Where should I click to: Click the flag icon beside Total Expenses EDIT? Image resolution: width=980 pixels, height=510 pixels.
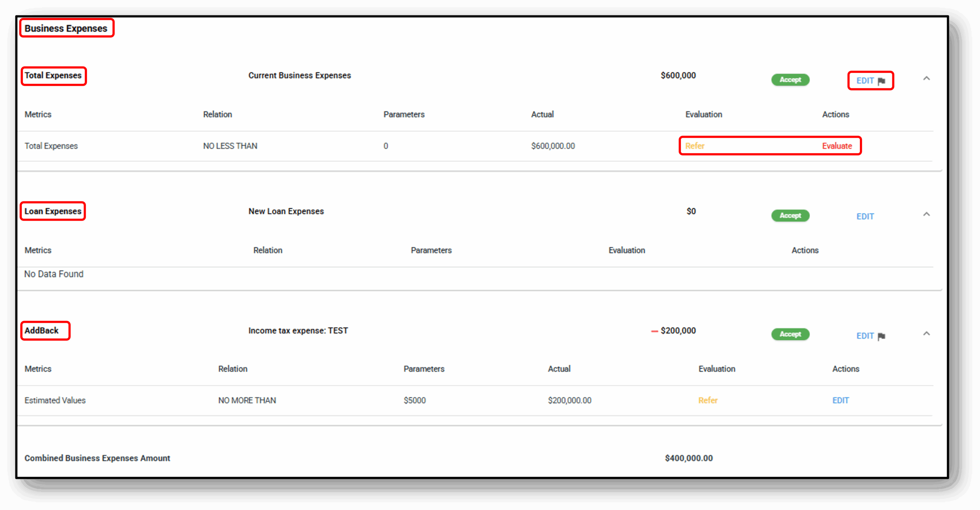pos(882,81)
